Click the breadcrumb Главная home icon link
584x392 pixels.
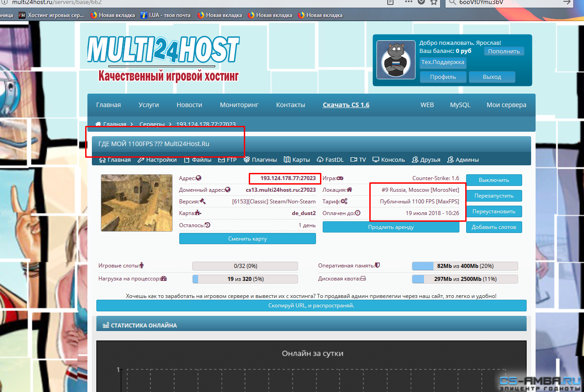click(x=111, y=124)
